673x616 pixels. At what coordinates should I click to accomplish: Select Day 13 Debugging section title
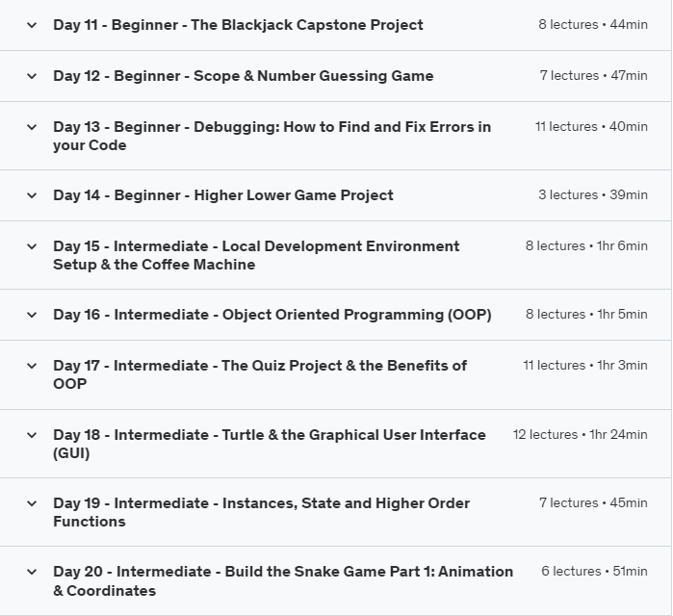click(272, 136)
